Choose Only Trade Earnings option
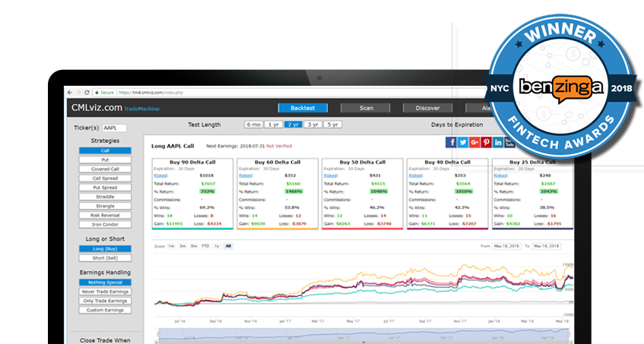The width and height of the screenshot is (644, 344). tap(105, 301)
